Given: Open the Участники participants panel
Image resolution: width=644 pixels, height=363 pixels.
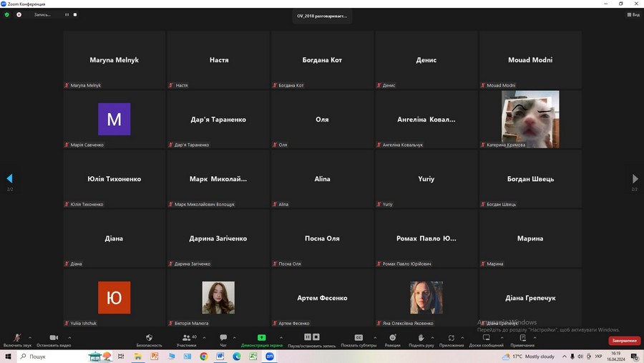Looking at the screenshot, I should (x=186, y=338).
